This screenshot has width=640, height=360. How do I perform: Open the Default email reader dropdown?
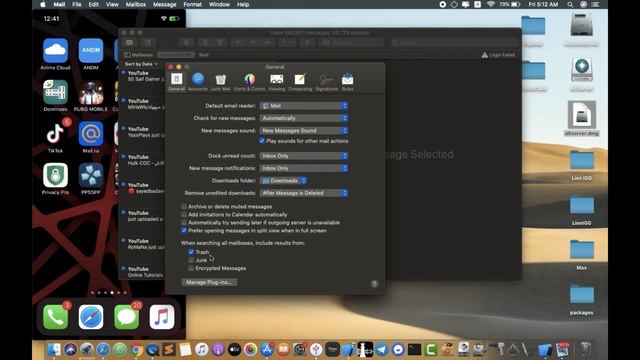[304, 106]
